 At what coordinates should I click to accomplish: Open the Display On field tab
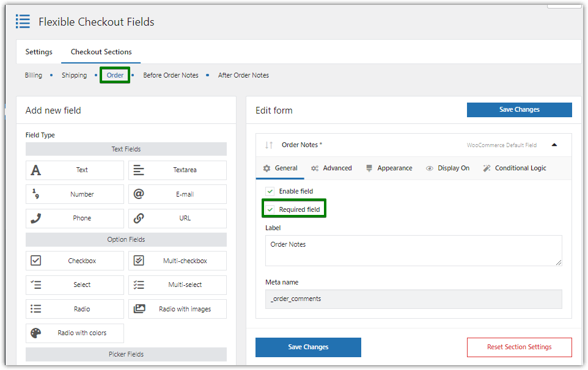pyautogui.click(x=448, y=168)
